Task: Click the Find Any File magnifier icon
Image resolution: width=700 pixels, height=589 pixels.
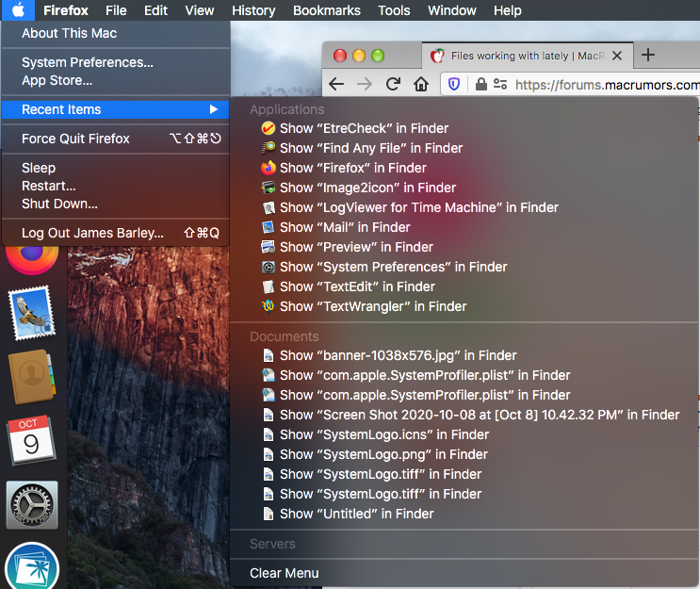Action: point(269,148)
